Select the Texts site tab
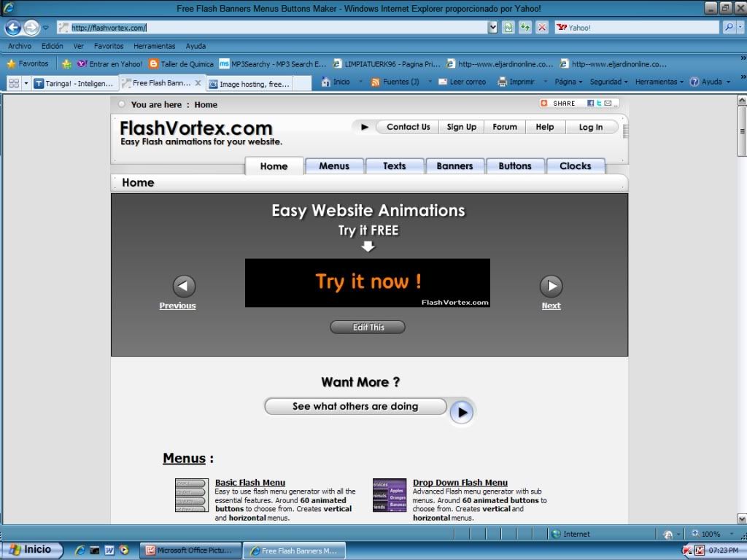Screen dimensions: 747x560 click(395, 166)
